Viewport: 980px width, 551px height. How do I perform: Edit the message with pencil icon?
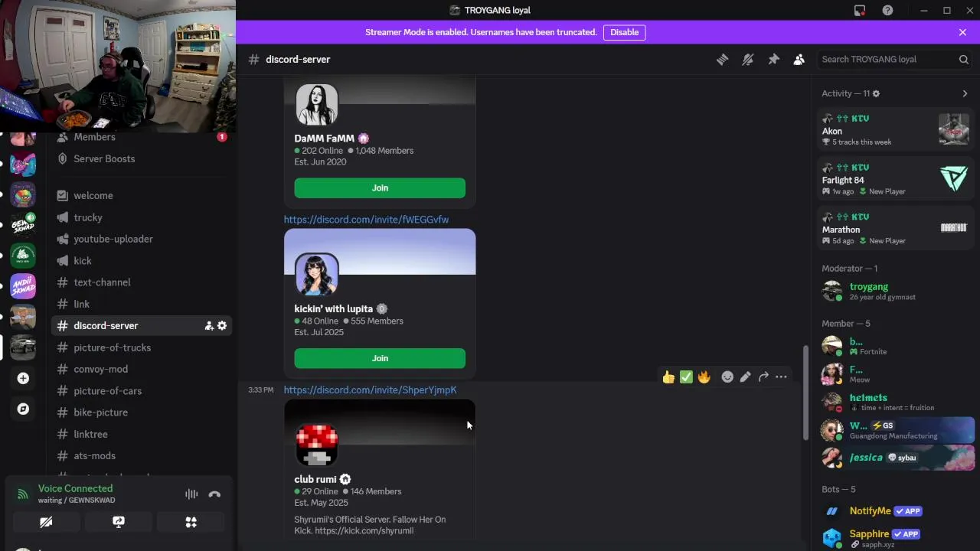coord(745,377)
